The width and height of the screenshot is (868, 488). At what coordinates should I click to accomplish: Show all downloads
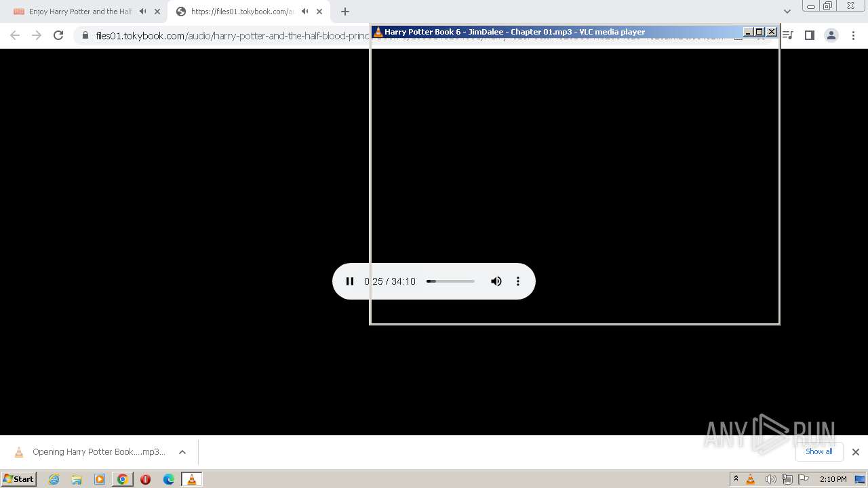click(819, 451)
